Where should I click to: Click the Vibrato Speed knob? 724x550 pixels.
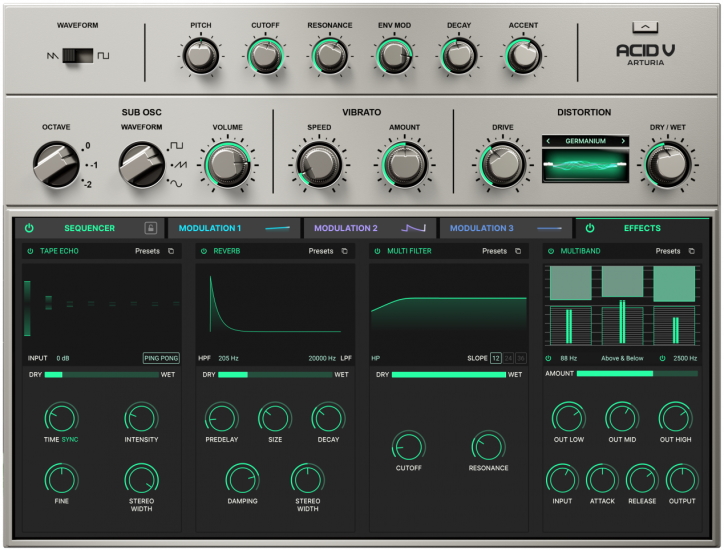point(319,165)
